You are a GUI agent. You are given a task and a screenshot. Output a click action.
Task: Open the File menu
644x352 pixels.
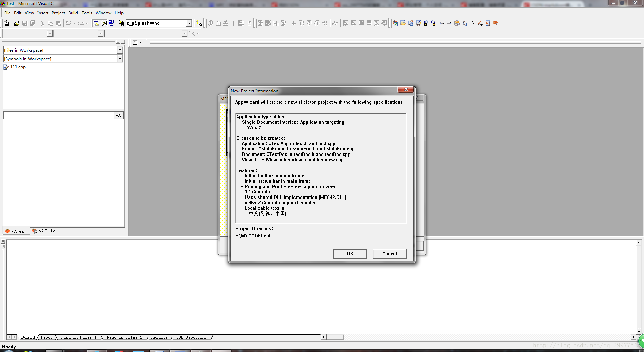click(7, 13)
